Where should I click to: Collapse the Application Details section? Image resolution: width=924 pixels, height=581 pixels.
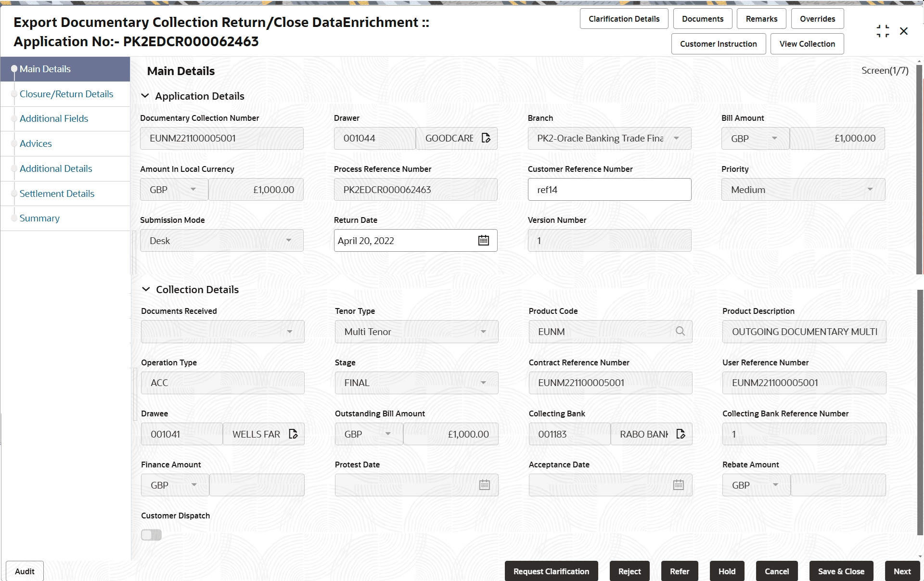tap(145, 96)
